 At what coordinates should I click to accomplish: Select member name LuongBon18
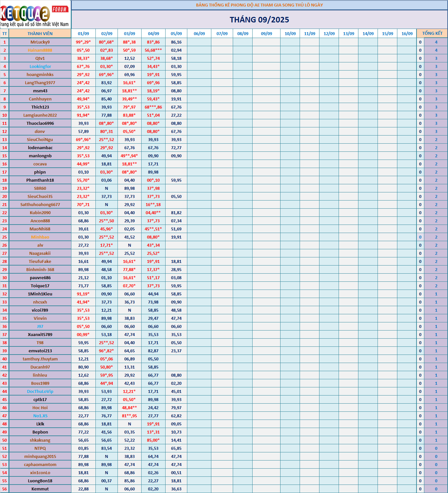click(x=40, y=481)
